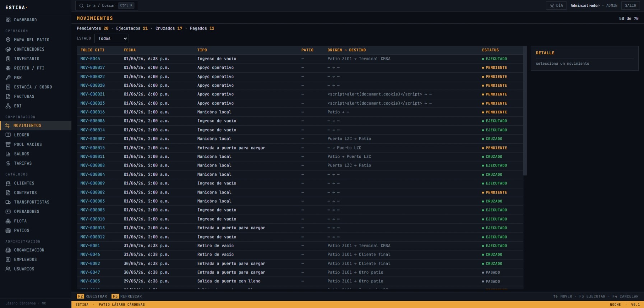Click the Pool Vacíos archive icon
The image size is (644, 308).
coord(8,144)
